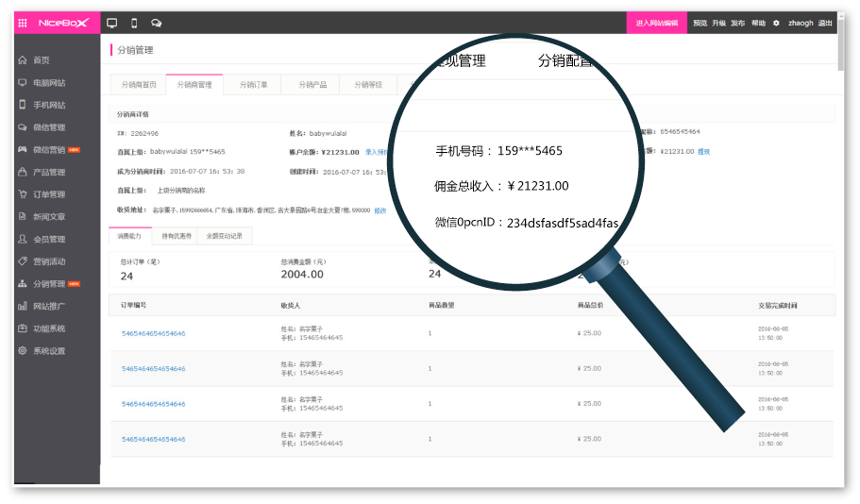Image resolution: width=860 pixels, height=504 pixels.
Task: Open 微信营销 in the sidebar
Action: pyautogui.click(x=49, y=150)
